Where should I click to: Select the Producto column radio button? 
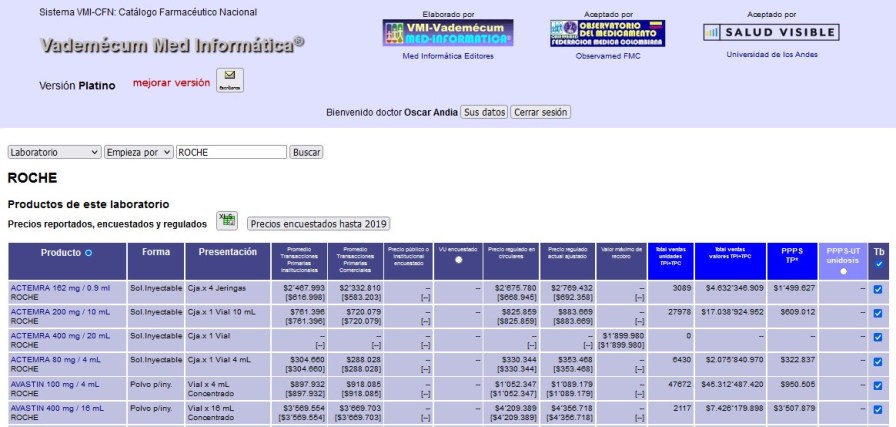click(89, 253)
